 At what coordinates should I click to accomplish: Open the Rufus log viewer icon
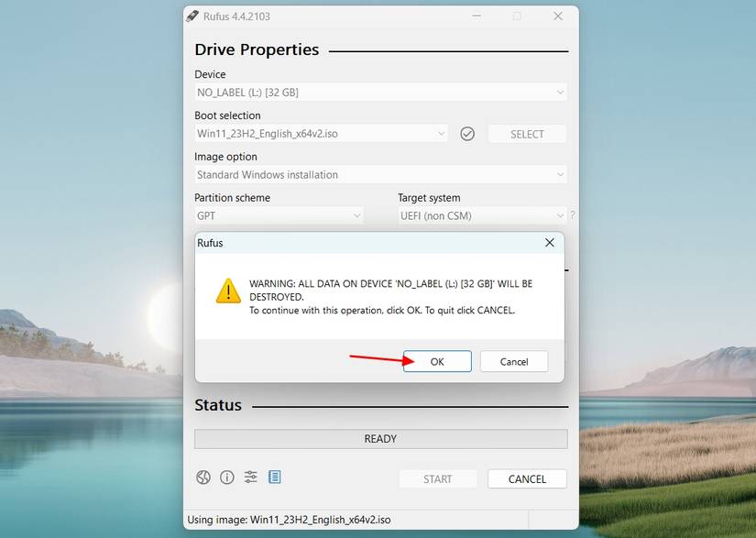tap(274, 477)
